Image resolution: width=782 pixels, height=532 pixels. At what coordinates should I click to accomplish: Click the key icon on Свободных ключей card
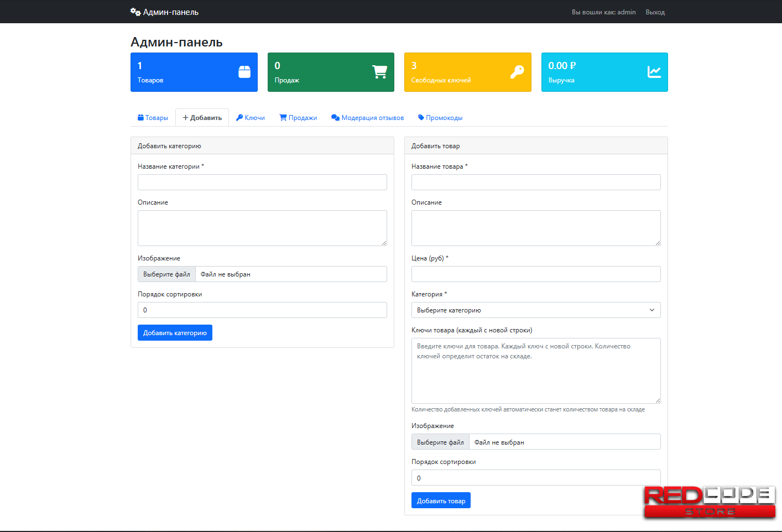click(517, 72)
